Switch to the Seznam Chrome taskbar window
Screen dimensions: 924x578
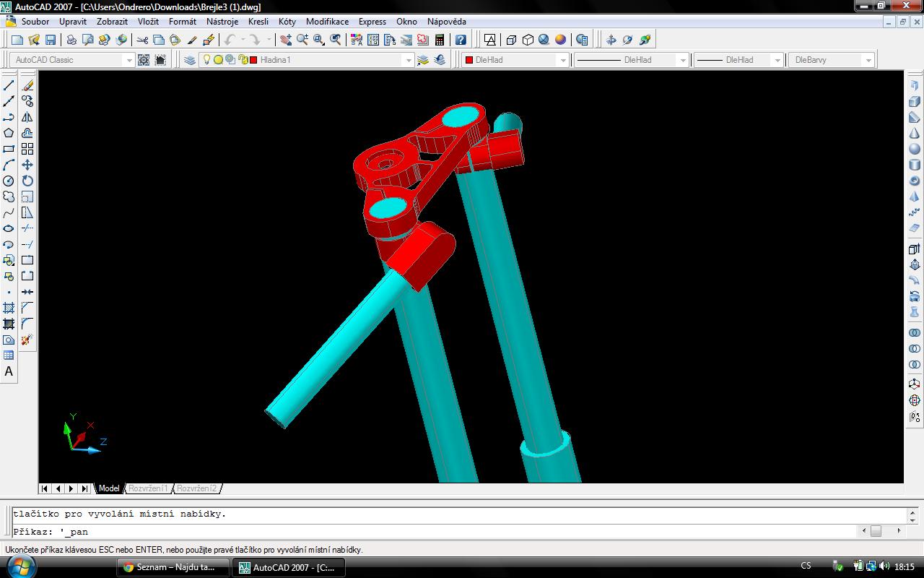[173, 567]
